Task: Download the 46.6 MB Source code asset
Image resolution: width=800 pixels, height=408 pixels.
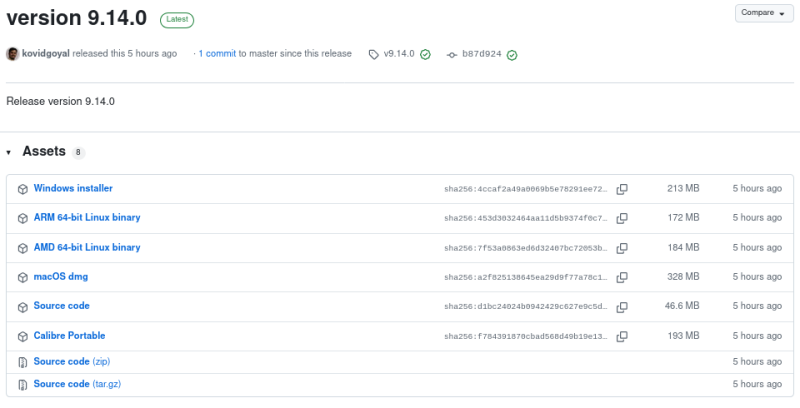Action: click(62, 305)
